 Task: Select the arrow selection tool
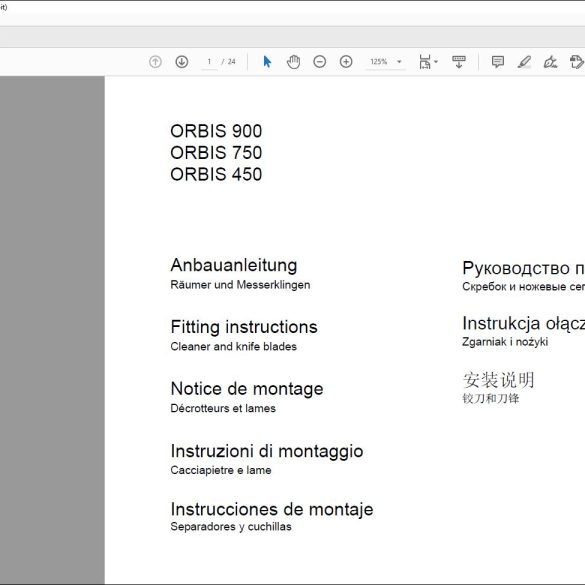click(267, 62)
